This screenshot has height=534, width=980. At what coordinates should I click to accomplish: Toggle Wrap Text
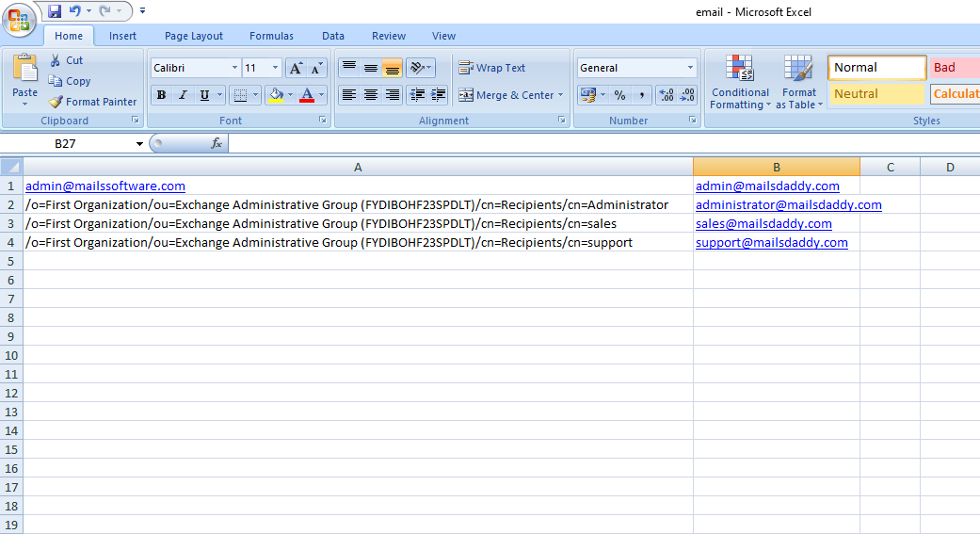coord(491,68)
